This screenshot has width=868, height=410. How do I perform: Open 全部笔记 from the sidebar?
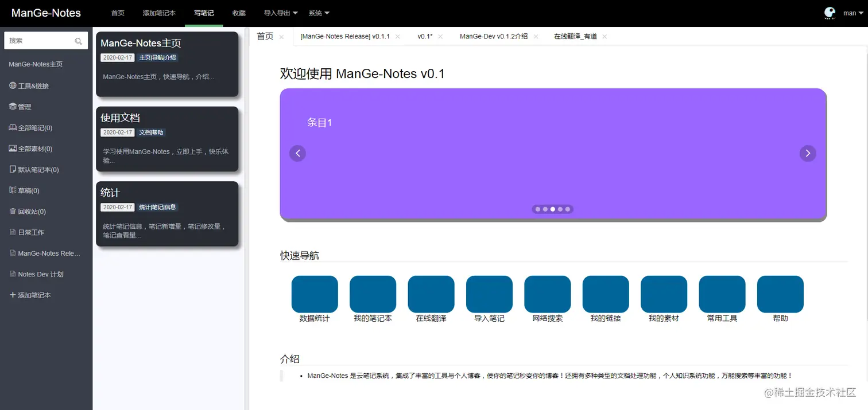[34, 127]
